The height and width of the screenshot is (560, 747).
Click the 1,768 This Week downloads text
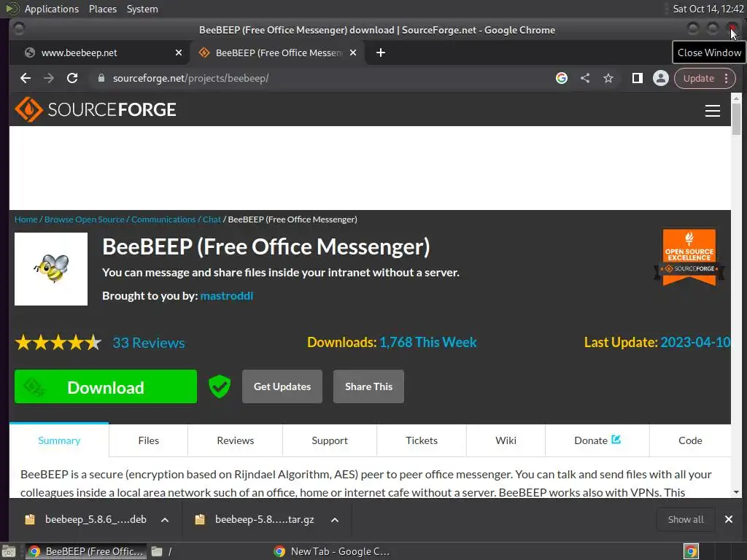(427, 343)
